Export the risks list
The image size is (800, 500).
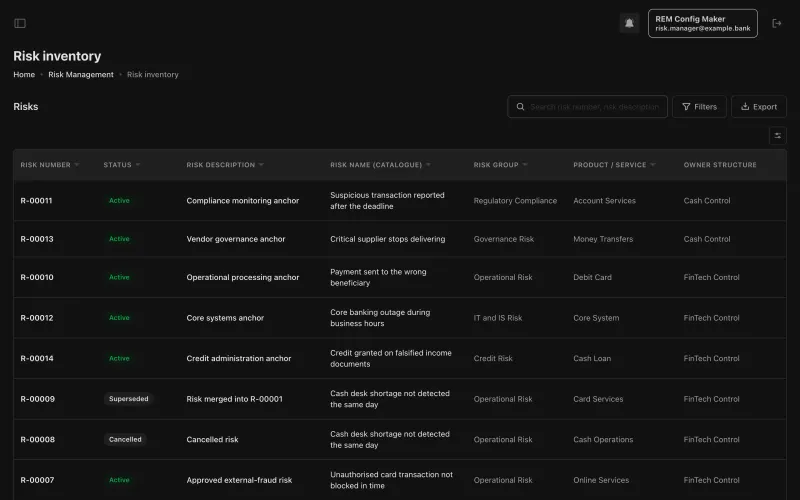(759, 107)
